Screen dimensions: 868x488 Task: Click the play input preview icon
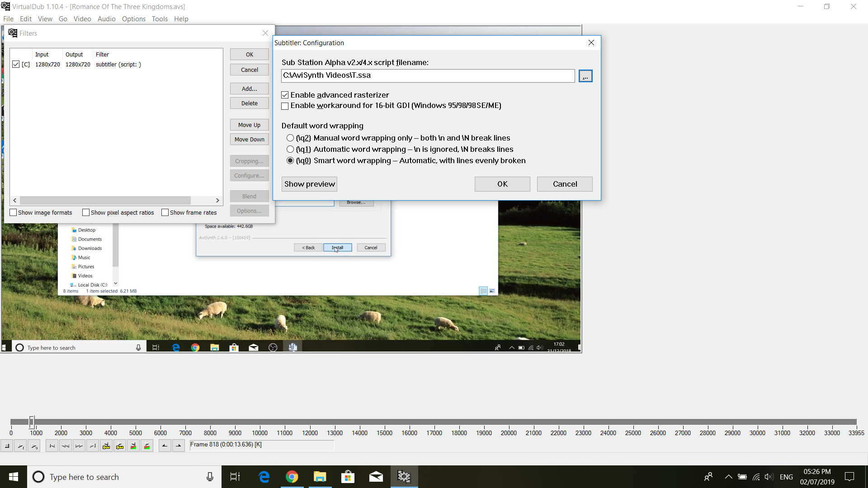20,446
